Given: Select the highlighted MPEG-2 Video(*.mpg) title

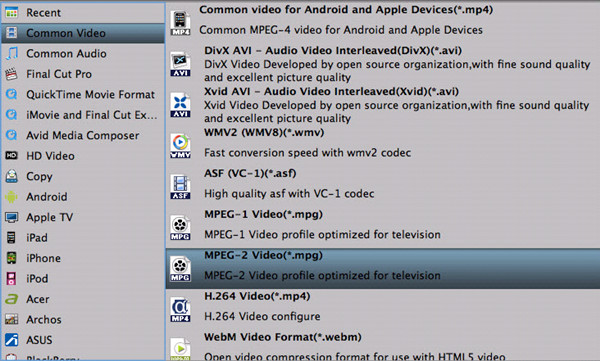Looking at the screenshot, I should point(263,255).
